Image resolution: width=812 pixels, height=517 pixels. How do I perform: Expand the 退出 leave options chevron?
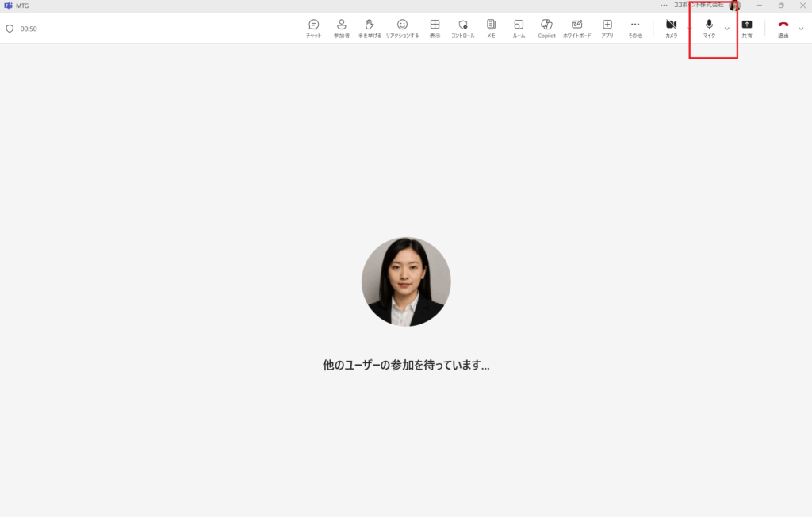click(800, 29)
